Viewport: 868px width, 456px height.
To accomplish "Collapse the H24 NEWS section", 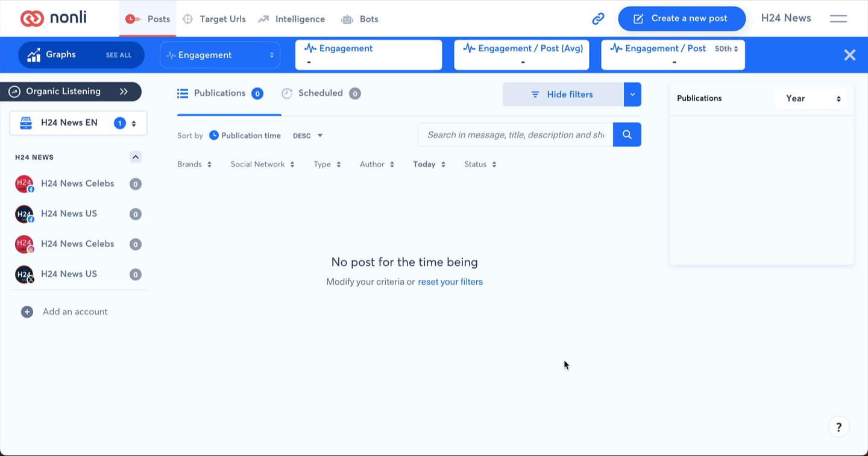I will [x=136, y=157].
